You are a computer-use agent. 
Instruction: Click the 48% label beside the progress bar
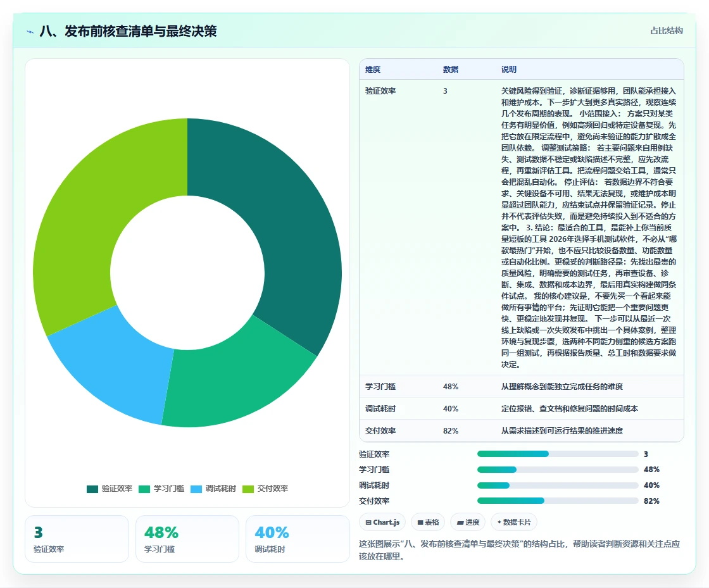651,470
